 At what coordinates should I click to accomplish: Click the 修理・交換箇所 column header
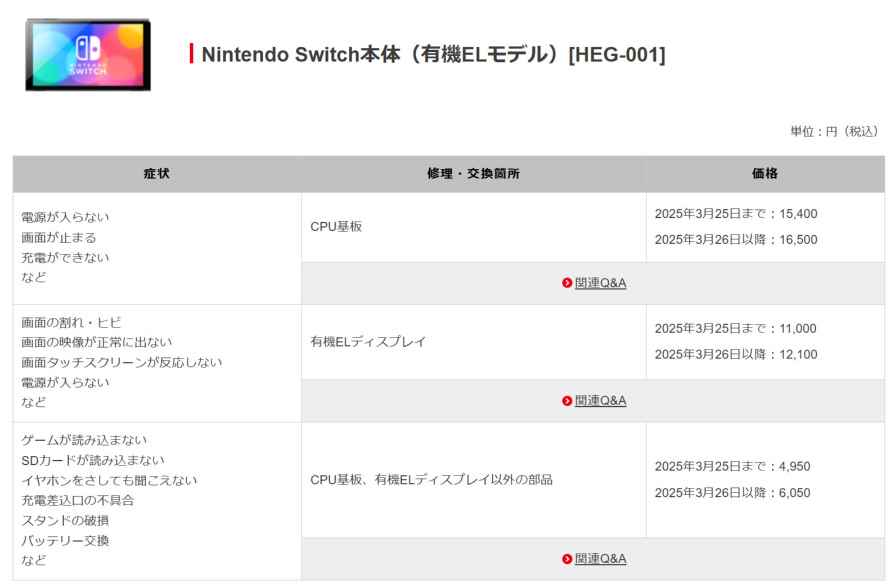473,174
